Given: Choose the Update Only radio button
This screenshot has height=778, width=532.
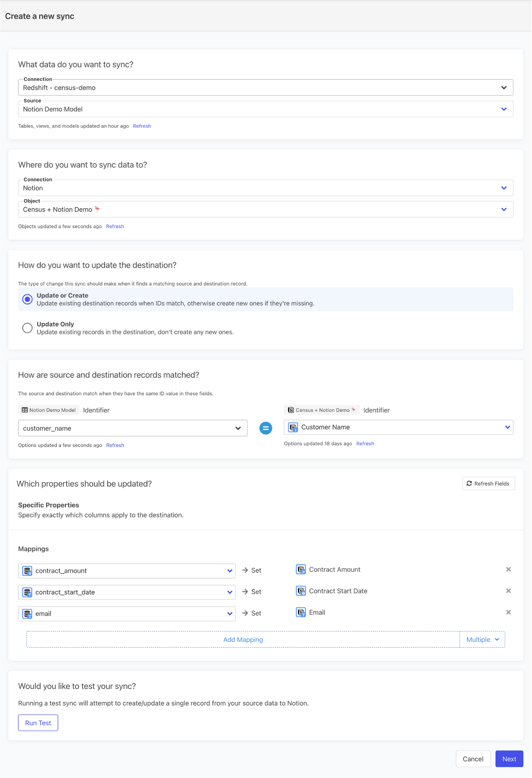Looking at the screenshot, I should [27, 328].
